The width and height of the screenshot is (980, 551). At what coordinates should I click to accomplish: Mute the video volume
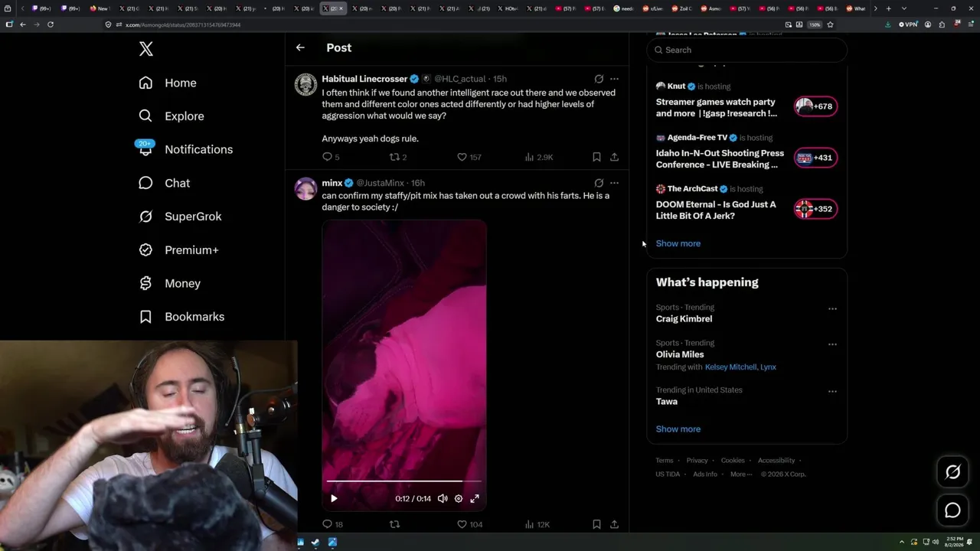click(443, 498)
